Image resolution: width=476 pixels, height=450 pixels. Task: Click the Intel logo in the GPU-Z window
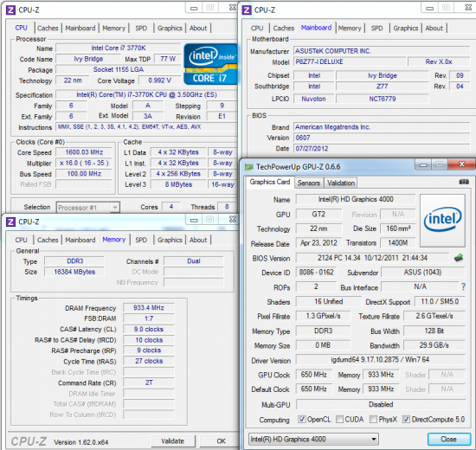tap(442, 221)
